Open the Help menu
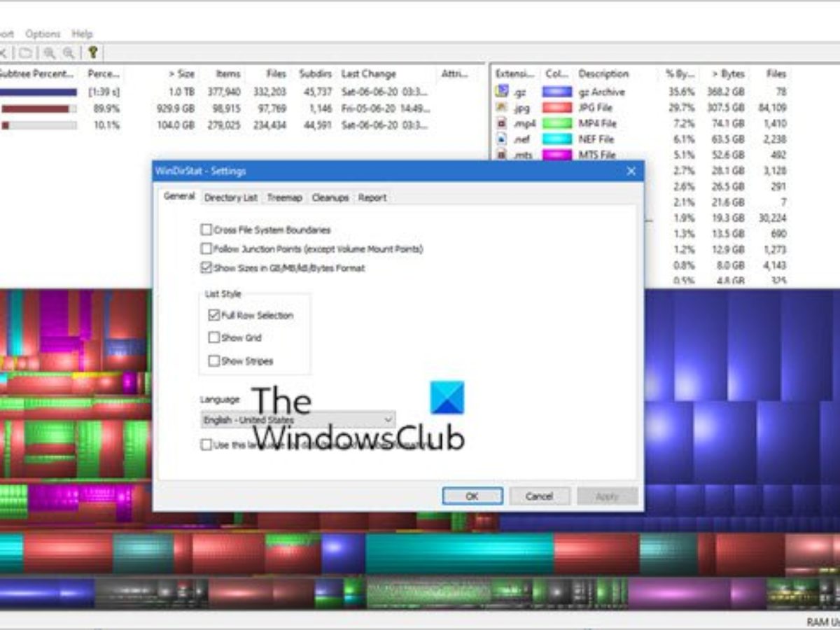Viewport: 840px width, 630px height. tap(82, 34)
